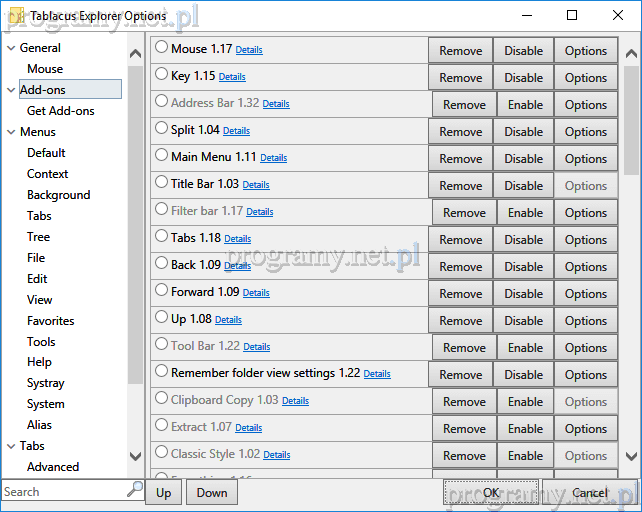This screenshot has height=512, width=642.
Task: Open the Favorites menu settings
Action: (50, 321)
